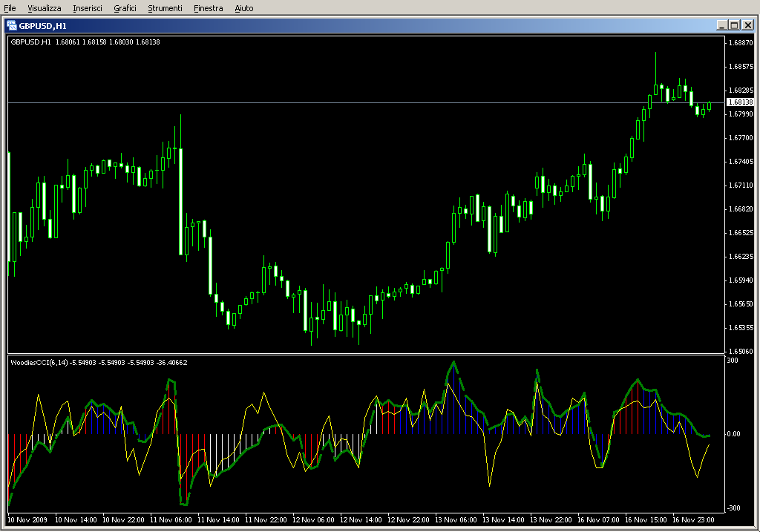
Task: Click the 300 level on indicator scale
Action: tap(733, 361)
